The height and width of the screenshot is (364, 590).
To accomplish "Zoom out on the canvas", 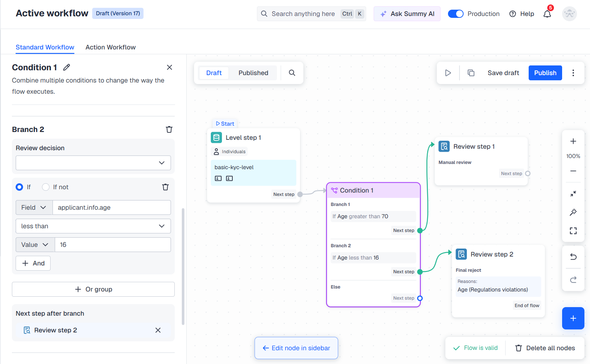I will 573,171.
